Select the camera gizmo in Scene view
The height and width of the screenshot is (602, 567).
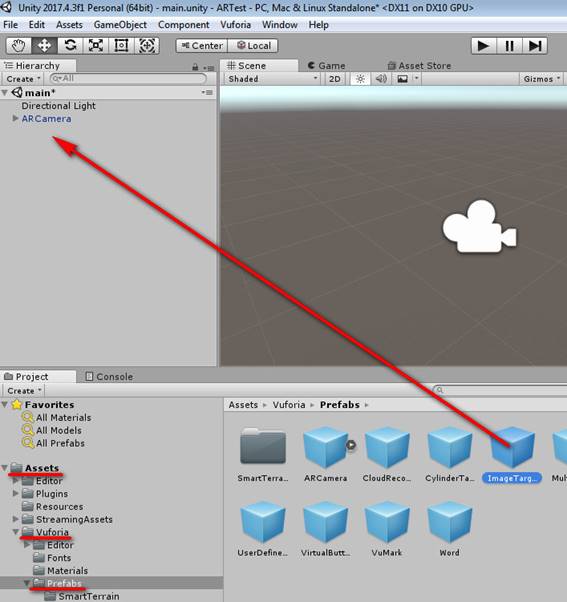coord(479,227)
